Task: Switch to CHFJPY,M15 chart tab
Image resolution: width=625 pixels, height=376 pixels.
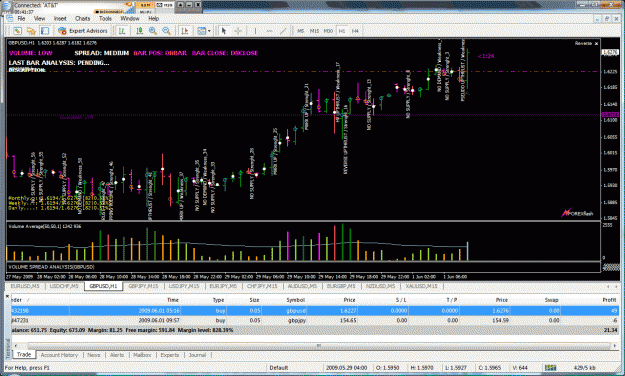Action: (x=262, y=286)
